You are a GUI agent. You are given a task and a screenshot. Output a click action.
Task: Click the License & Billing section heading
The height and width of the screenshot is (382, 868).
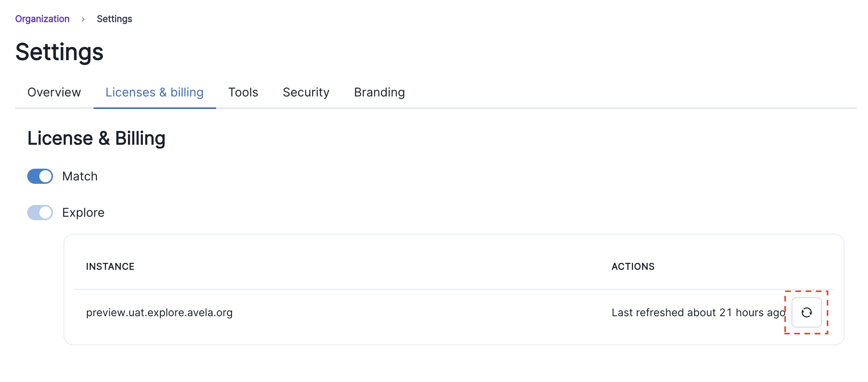pos(96,138)
